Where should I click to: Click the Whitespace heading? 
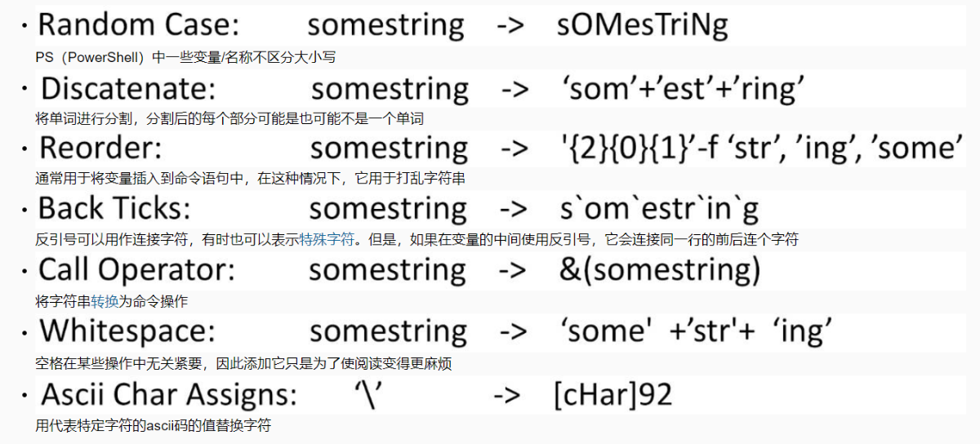(x=128, y=332)
